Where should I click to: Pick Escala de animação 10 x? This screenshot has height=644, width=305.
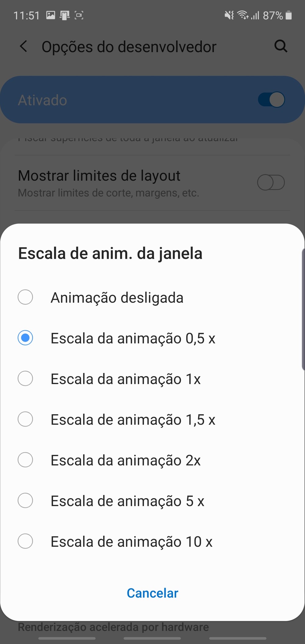click(x=25, y=541)
